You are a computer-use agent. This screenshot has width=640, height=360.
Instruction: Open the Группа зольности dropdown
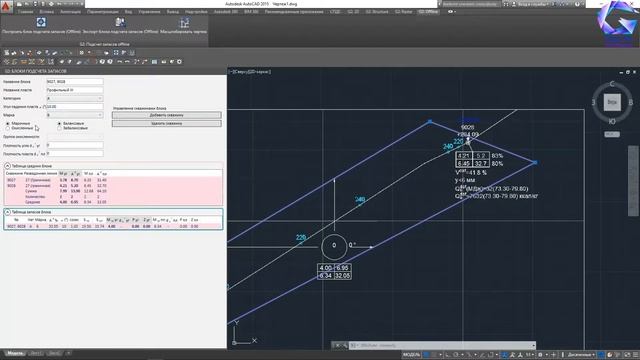[x=75, y=137]
